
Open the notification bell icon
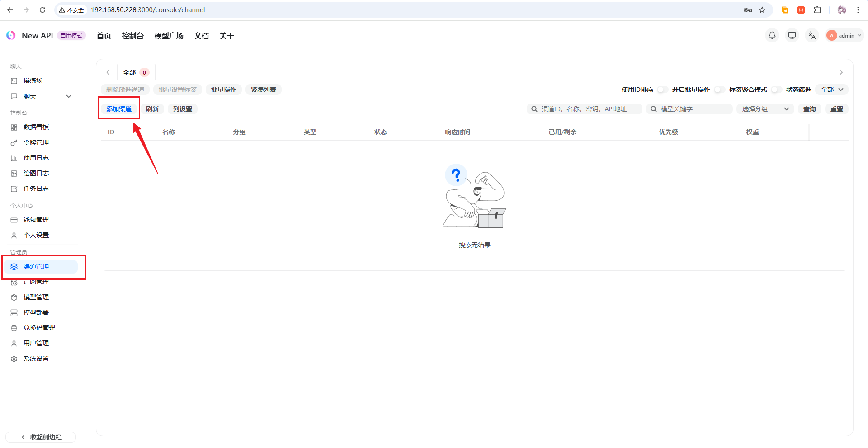click(772, 35)
